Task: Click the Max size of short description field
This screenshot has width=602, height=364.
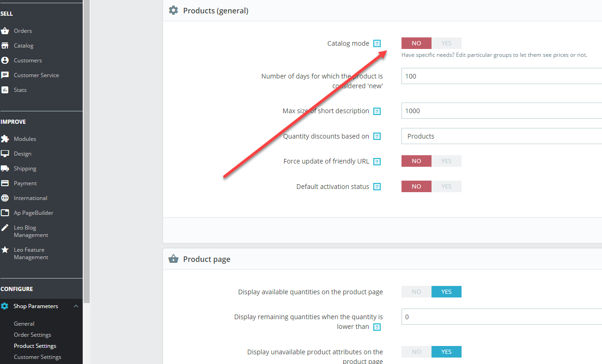Action: click(501, 111)
